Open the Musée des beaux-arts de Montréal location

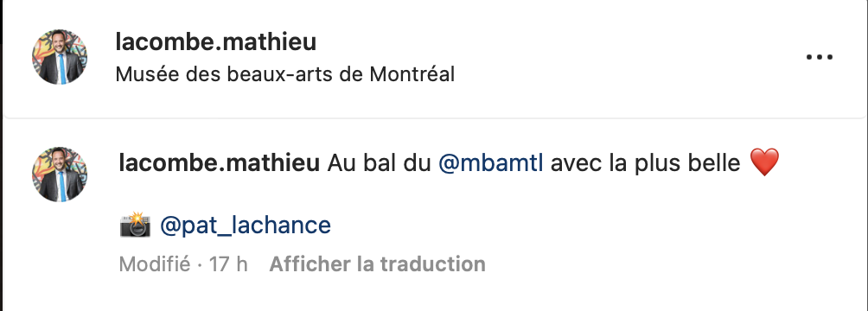pos(285,74)
